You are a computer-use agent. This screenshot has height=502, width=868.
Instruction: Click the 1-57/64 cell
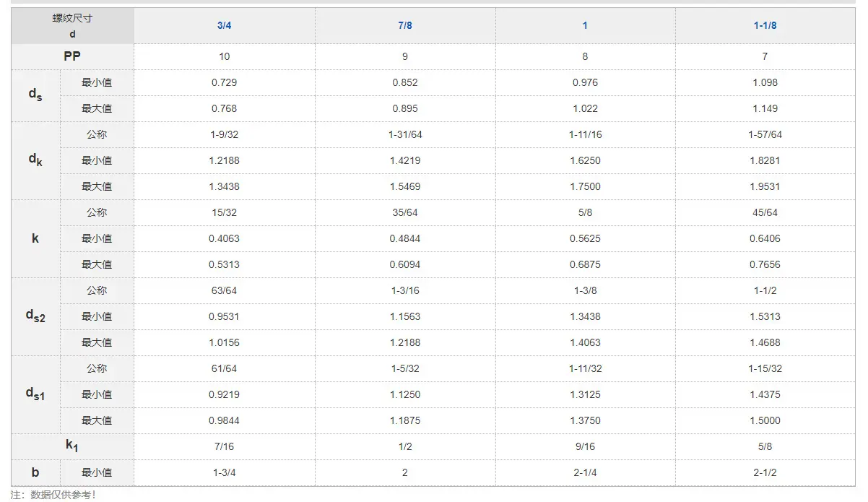765,134
